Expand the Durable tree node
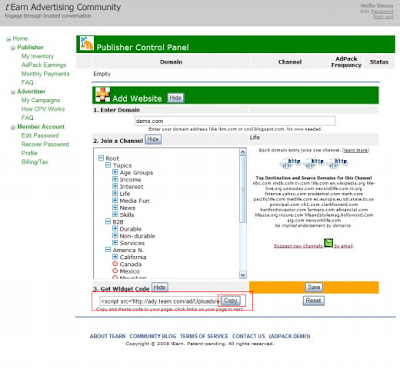This screenshot has width=400, height=369. (115, 228)
